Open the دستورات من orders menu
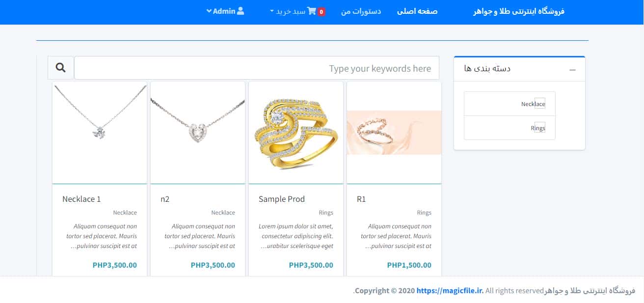Viewport: 644px width, 303px height. 361,11
